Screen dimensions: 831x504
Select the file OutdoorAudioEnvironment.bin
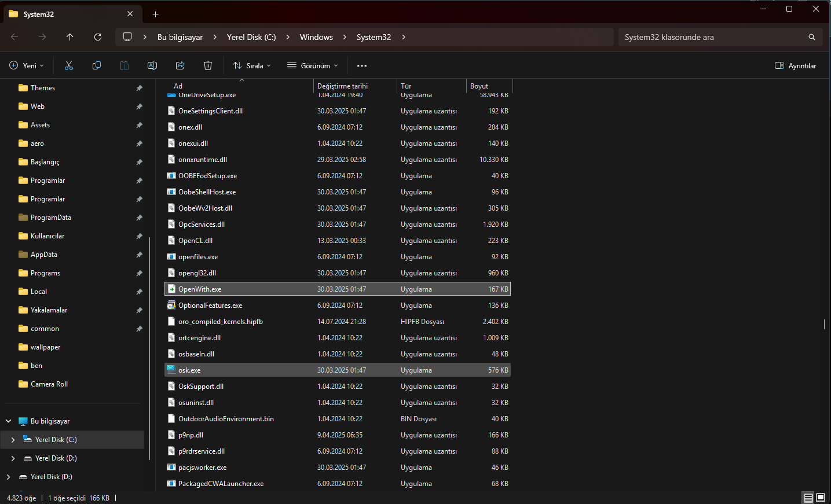tap(338, 418)
